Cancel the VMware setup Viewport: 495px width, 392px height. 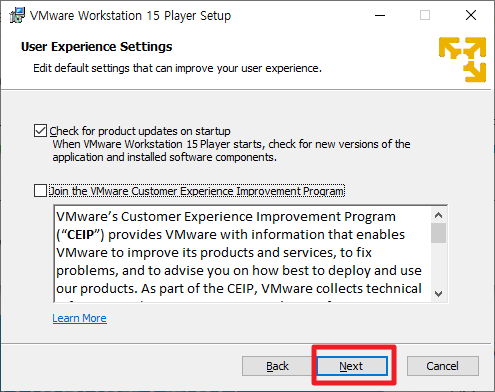pos(443,366)
